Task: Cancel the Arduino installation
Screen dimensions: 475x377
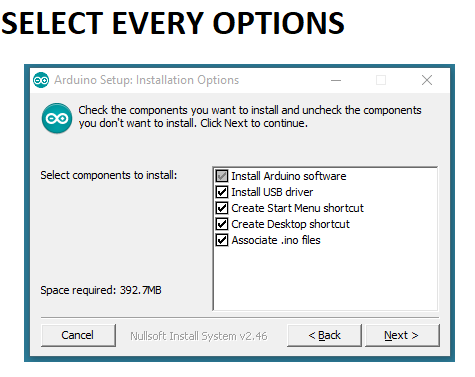Action: (x=78, y=335)
